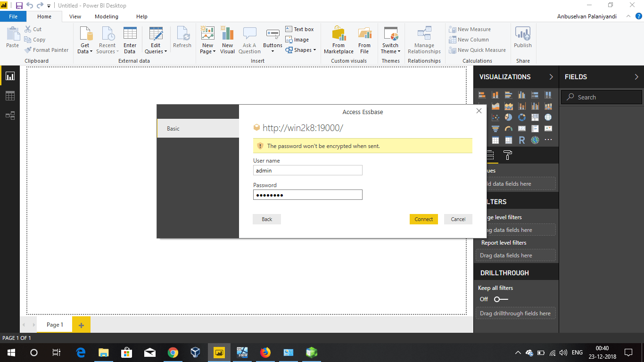Select the Table visualization
644x362 pixels.
point(495,140)
